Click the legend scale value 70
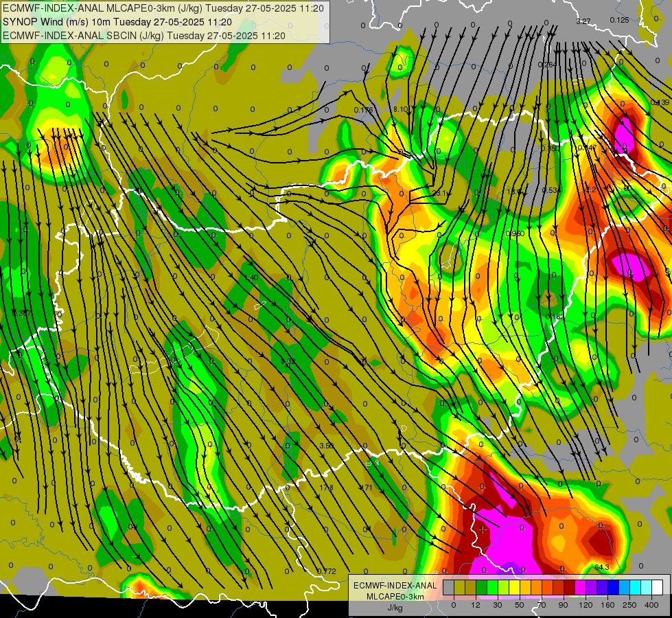672x618 pixels. (542, 605)
